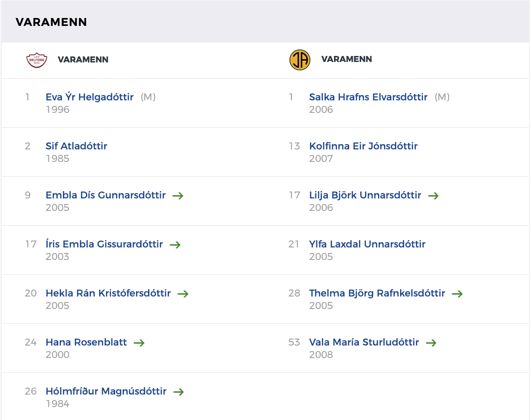The image size is (530, 420).
Task: Open Eva Ýr Helgadóttir player profile
Action: point(90,97)
